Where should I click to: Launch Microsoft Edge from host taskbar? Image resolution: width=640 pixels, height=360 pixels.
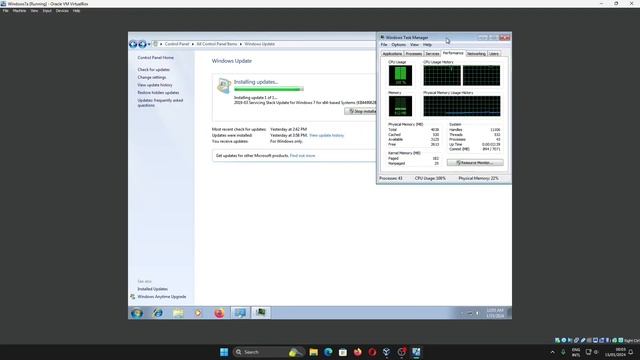(x=328, y=352)
